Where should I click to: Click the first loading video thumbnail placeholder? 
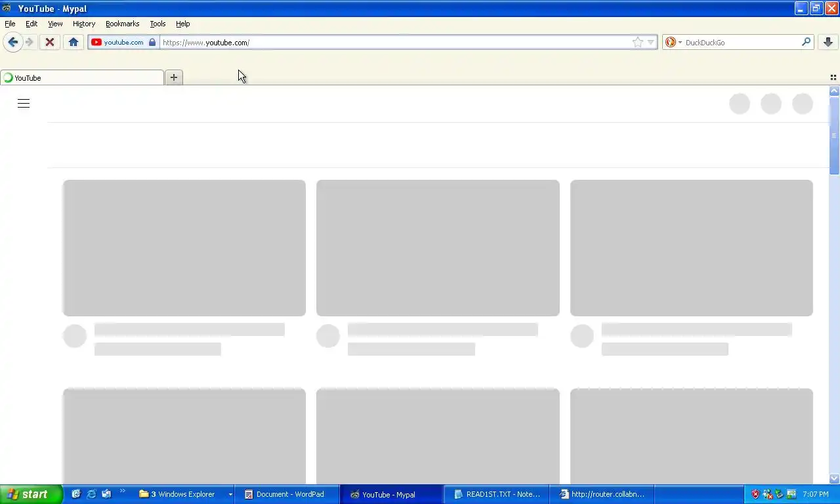[184, 248]
